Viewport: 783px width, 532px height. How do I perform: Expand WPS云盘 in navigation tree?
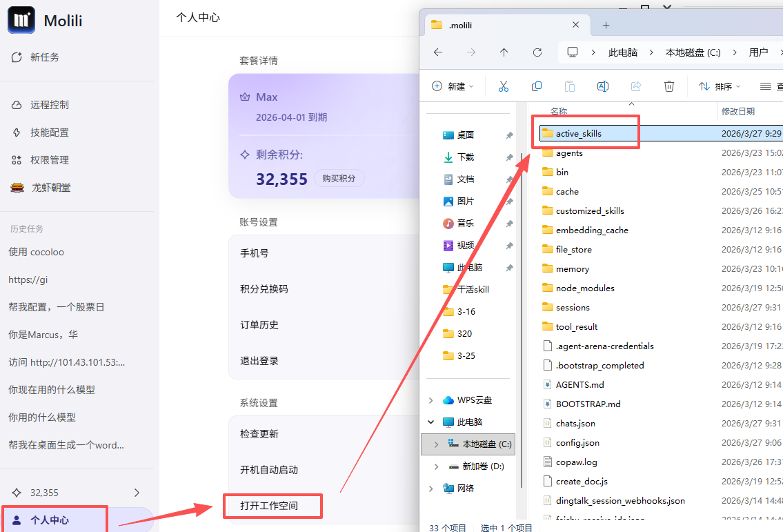click(432, 400)
